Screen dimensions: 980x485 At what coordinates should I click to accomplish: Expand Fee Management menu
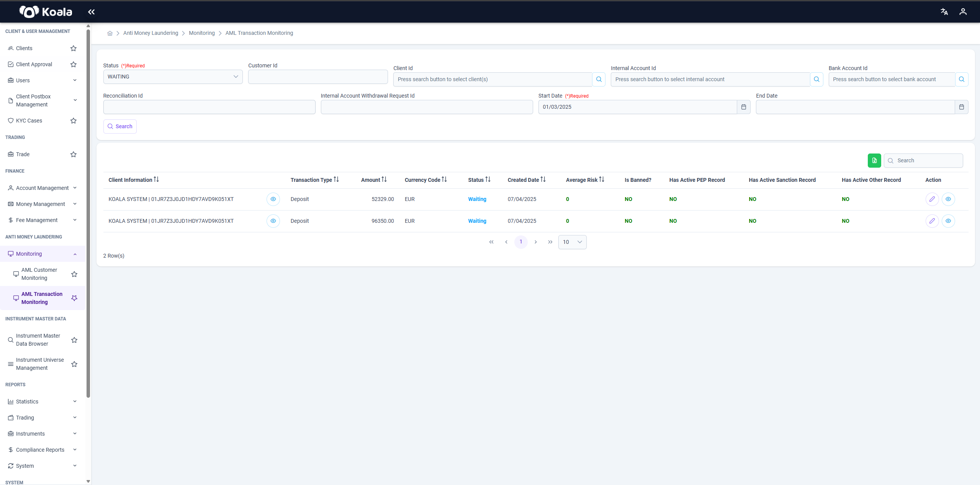pos(42,220)
